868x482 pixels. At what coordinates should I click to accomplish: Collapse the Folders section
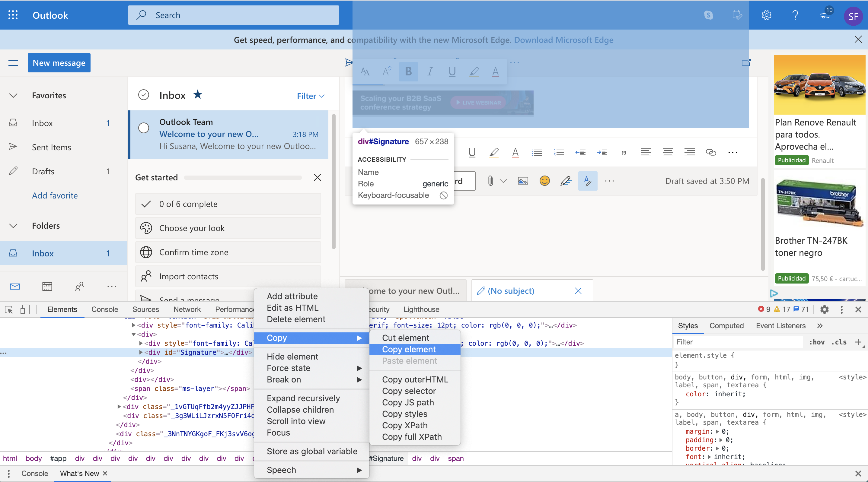pyautogui.click(x=13, y=226)
